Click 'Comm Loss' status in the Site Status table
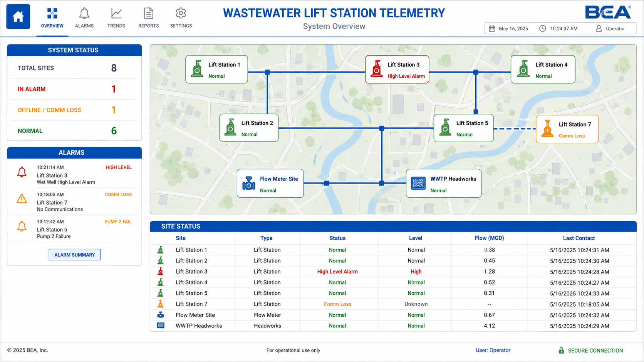The image size is (644, 362). pyautogui.click(x=337, y=304)
